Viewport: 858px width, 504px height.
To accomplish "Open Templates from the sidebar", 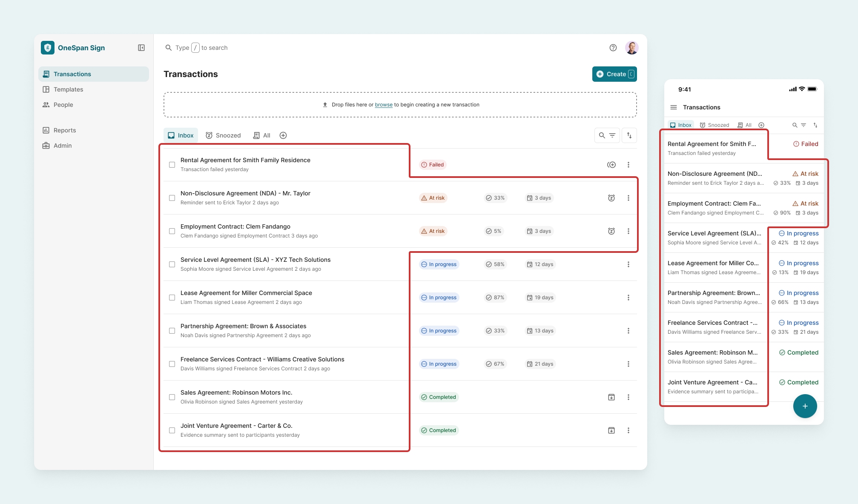I will (67, 89).
